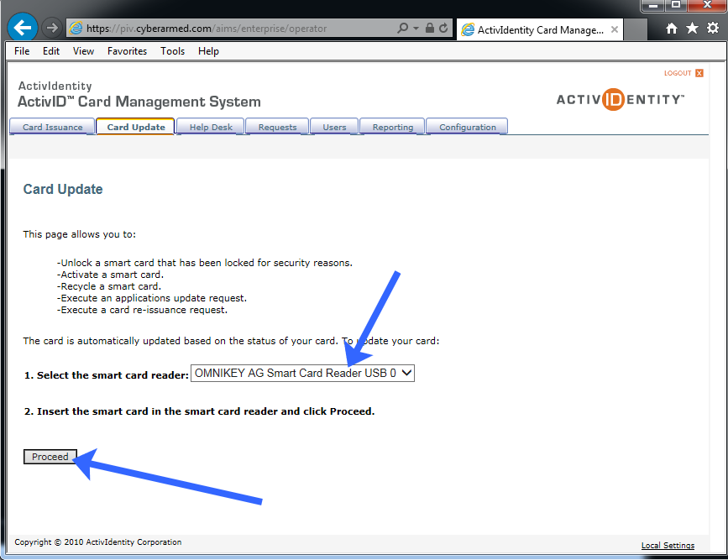
Task: Open the Tools menu
Action: pyautogui.click(x=173, y=51)
